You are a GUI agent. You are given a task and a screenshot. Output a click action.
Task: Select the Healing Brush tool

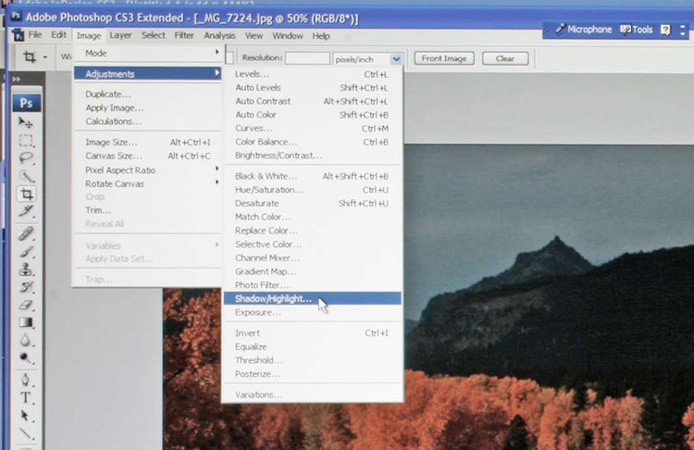pyautogui.click(x=27, y=233)
